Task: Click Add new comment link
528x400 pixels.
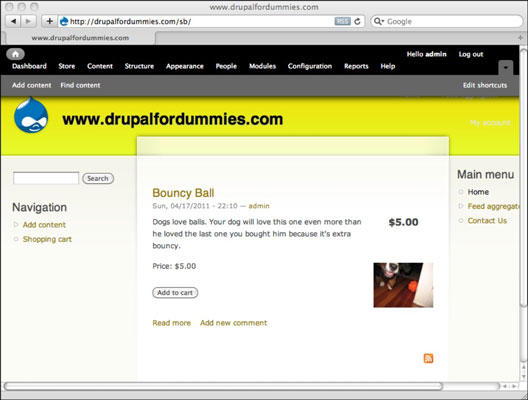Action: [x=233, y=323]
